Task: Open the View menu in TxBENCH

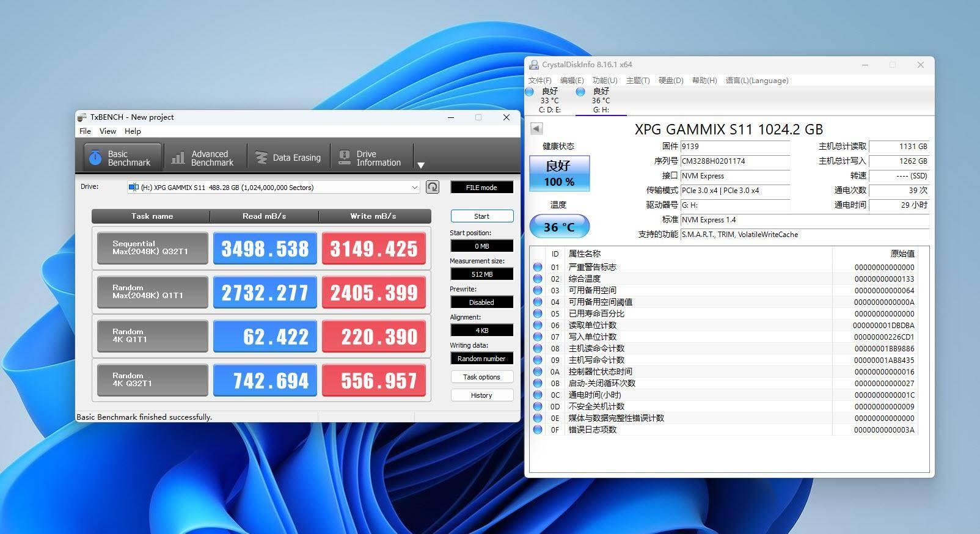Action: [108, 131]
